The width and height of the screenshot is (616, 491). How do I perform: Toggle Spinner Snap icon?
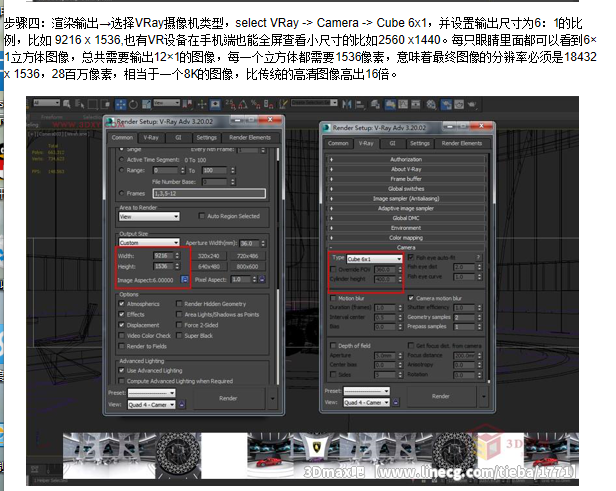268,104
